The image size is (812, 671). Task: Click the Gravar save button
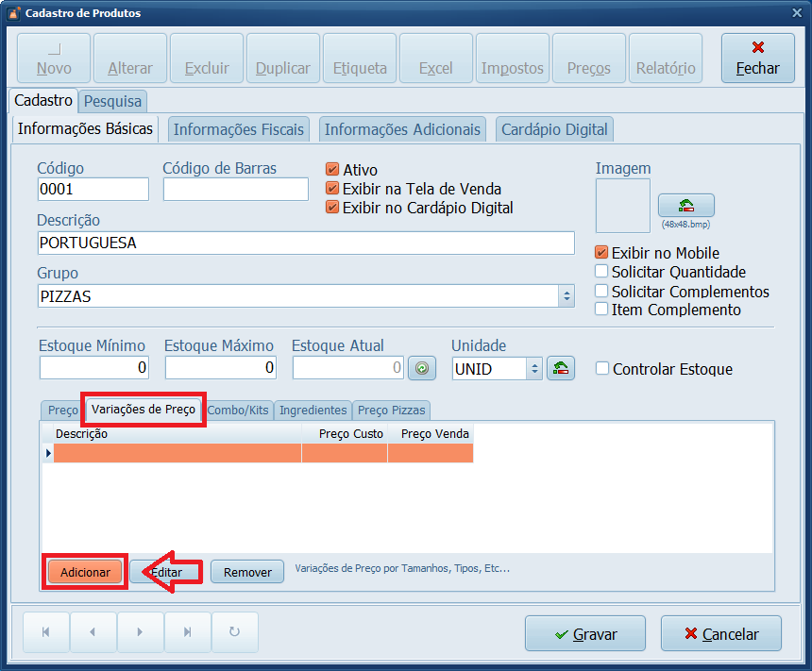click(585, 634)
